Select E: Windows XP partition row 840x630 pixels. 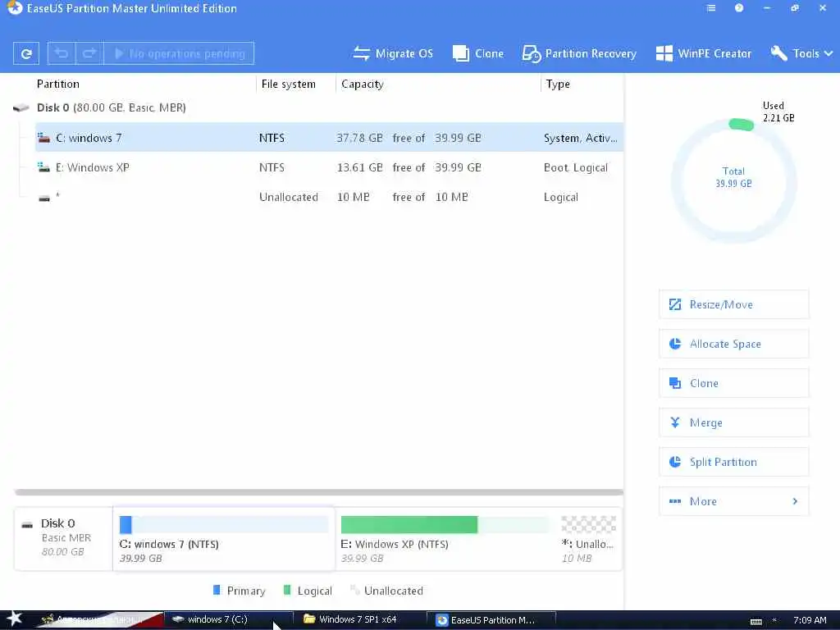pyautogui.click(x=329, y=167)
